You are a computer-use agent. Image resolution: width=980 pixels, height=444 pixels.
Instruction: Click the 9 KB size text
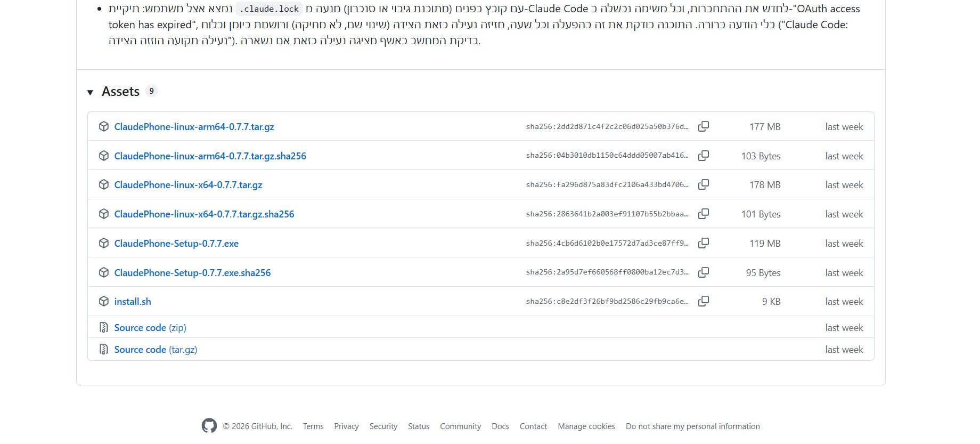click(771, 302)
